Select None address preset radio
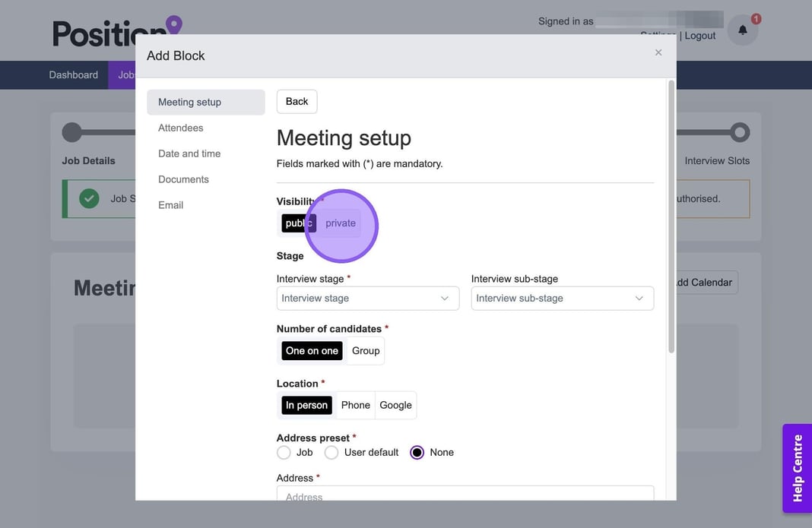Image resolution: width=812 pixels, height=528 pixels. click(417, 453)
